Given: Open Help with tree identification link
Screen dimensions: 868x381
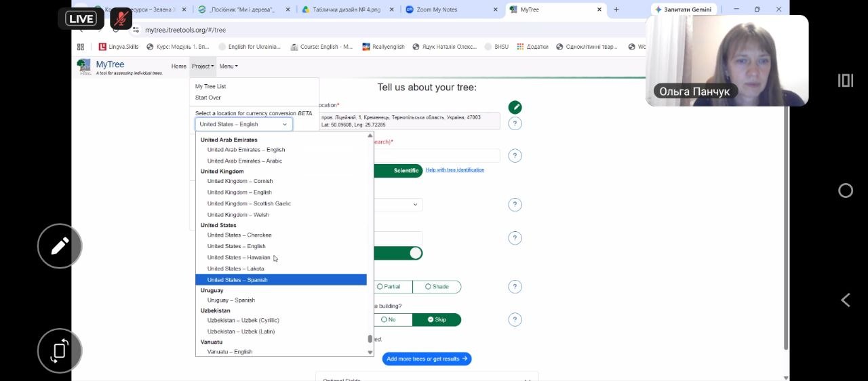Looking at the screenshot, I should (x=455, y=170).
